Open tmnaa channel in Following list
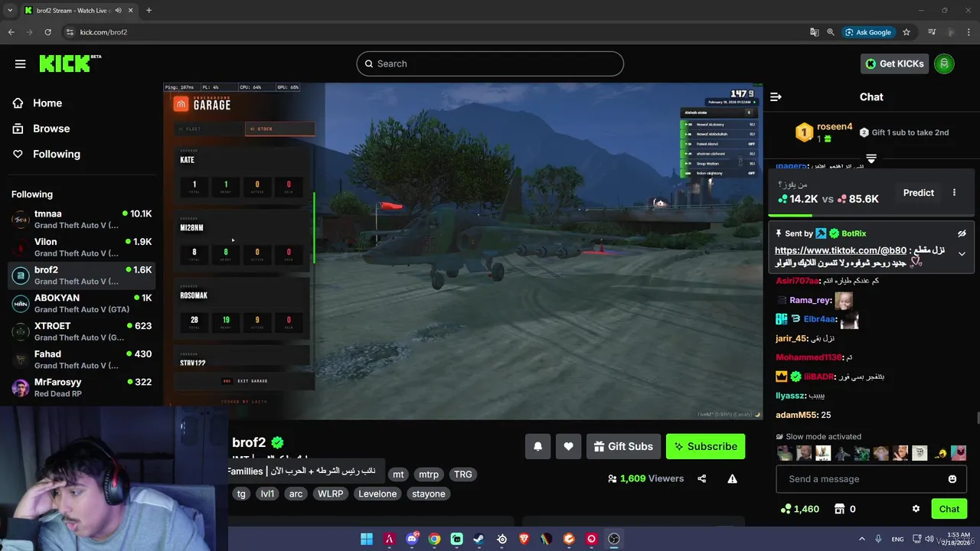 pos(82,220)
